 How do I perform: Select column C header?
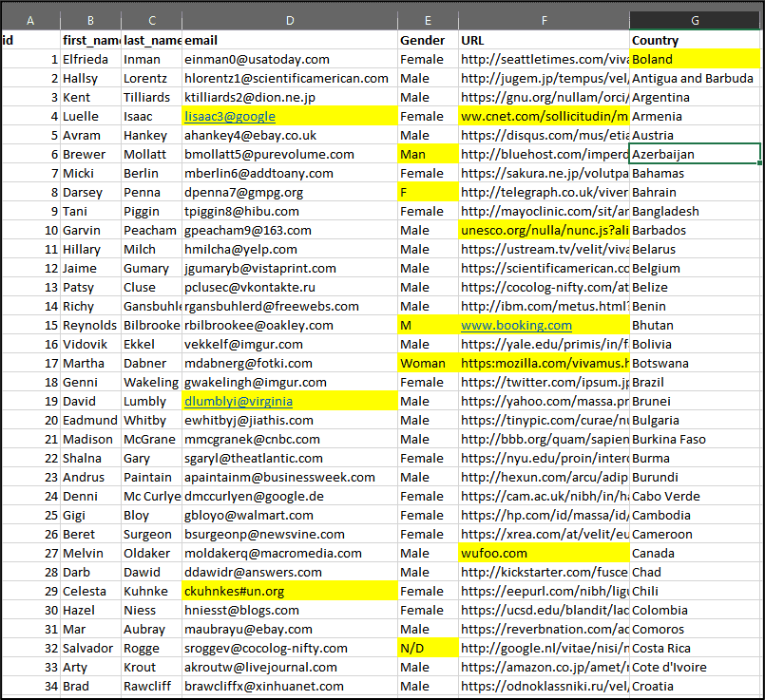pyautogui.click(x=152, y=21)
